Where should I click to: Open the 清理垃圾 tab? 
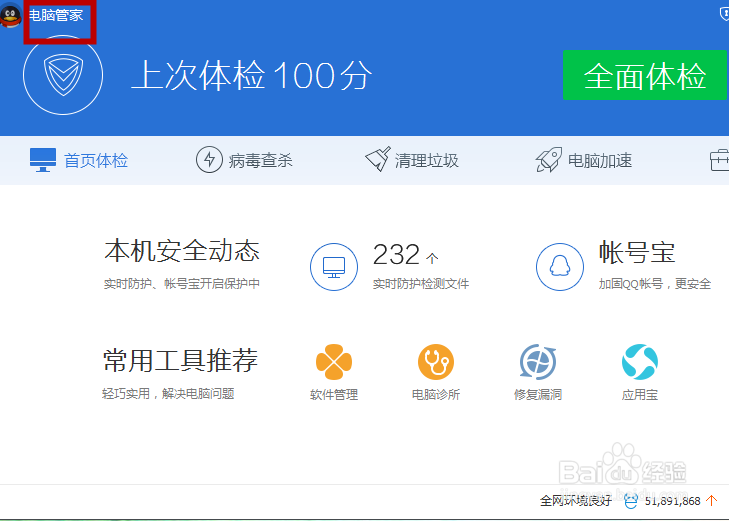pos(412,160)
